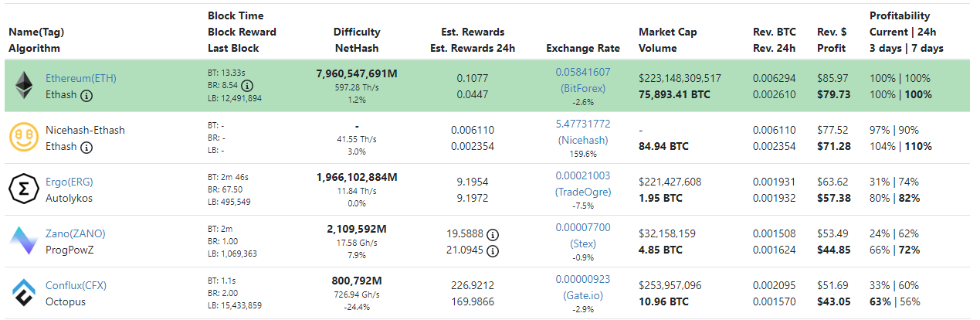The height and width of the screenshot is (320, 980).
Task: Click the Octopus algorithm label
Action: click(66, 301)
